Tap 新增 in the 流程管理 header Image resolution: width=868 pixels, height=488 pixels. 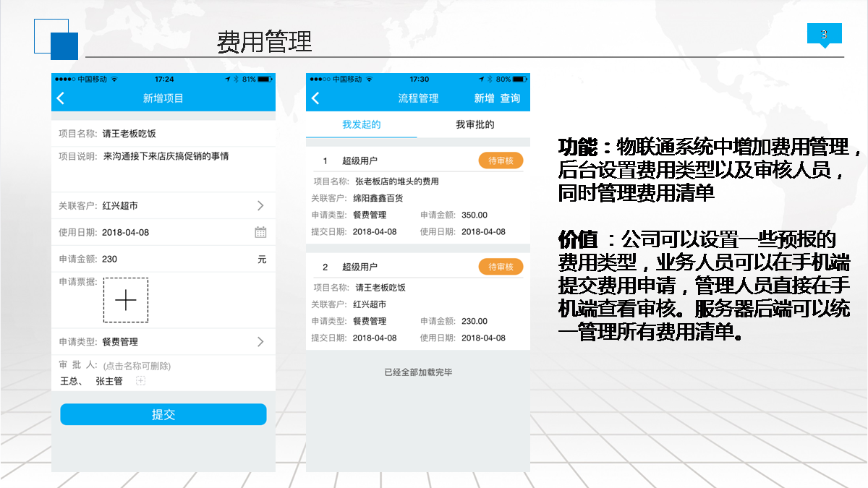[484, 98]
